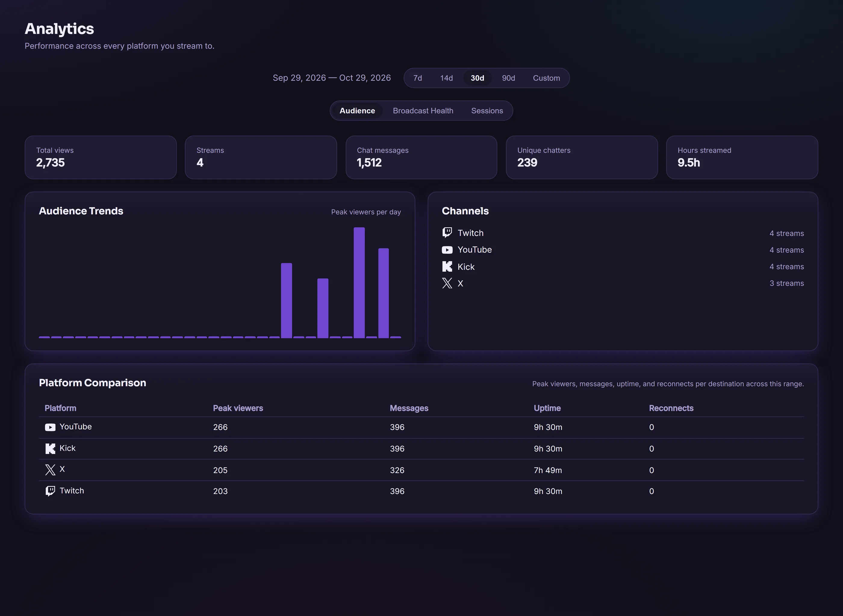The image size is (843, 616).
Task: Click the Chat messages stat card
Action: coord(421,157)
